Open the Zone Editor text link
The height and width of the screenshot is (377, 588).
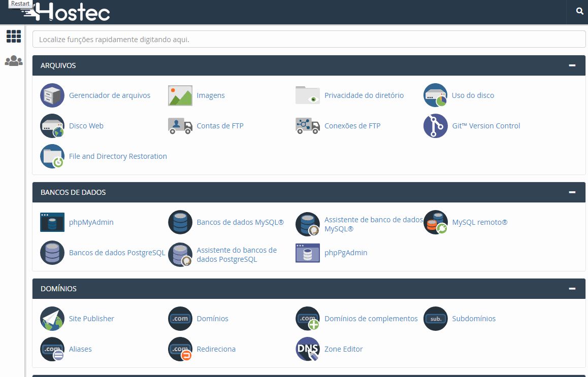point(343,349)
